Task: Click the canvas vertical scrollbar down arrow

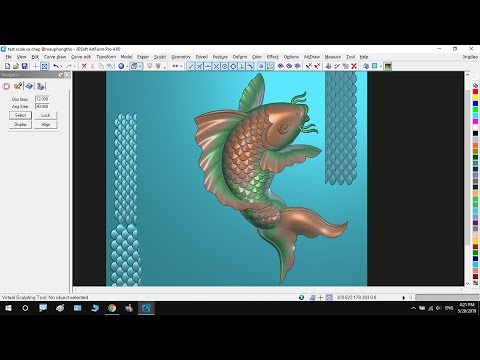Action: coord(467,284)
